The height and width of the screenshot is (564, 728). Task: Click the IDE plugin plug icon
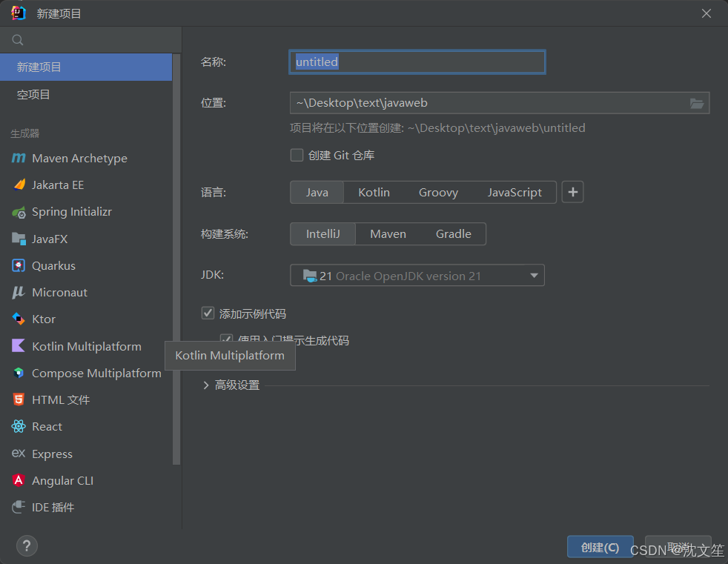point(18,507)
